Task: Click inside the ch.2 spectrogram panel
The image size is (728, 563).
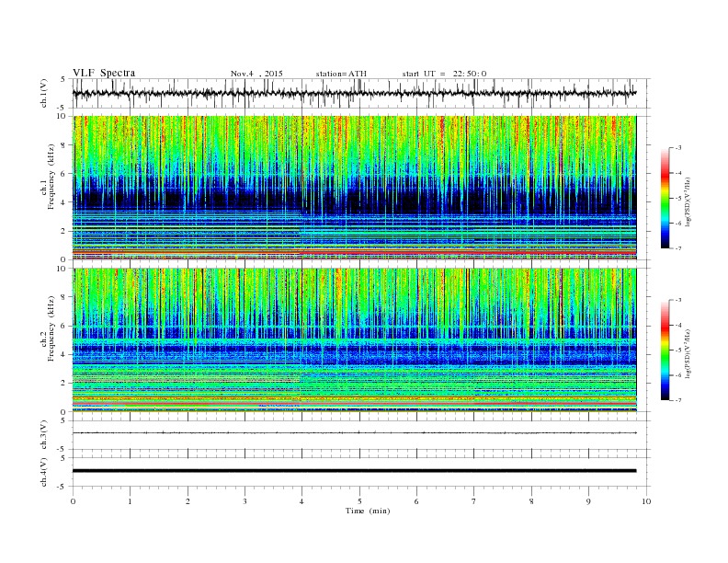Action: [x=355, y=340]
